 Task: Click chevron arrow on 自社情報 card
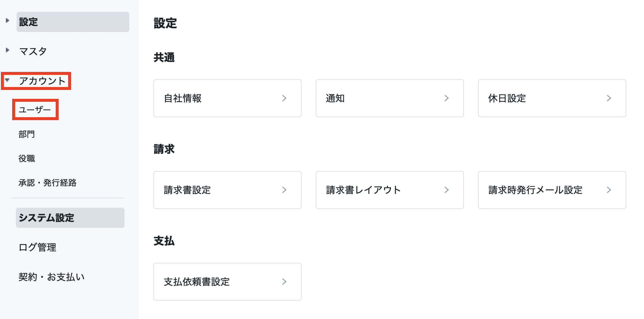coord(284,98)
